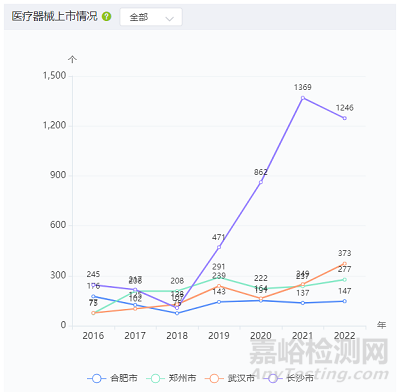
Task: Select the 1369 data point for 2021
Action: [x=303, y=98]
